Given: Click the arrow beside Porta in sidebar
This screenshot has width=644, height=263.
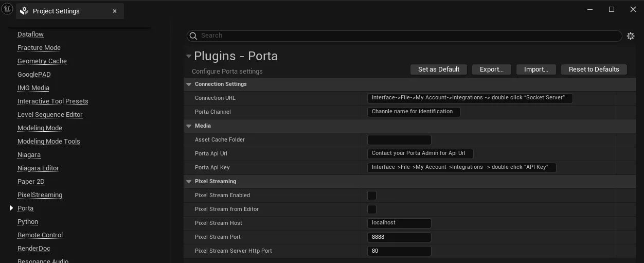Looking at the screenshot, I should pyautogui.click(x=11, y=208).
